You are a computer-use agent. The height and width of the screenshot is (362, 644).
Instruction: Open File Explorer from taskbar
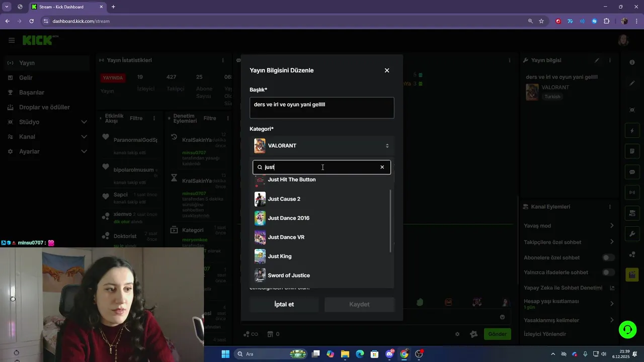pos(345,354)
